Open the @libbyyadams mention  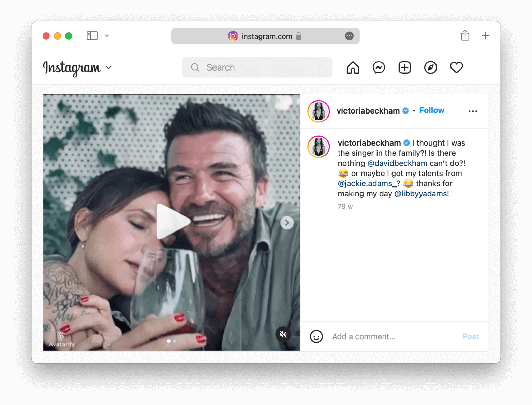click(420, 194)
